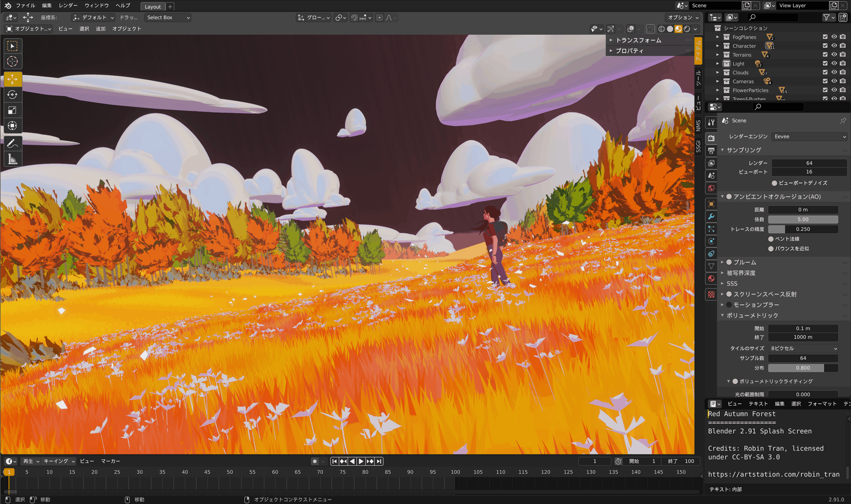Click the render samples field
The width and height of the screenshot is (851, 504).
[809, 163]
